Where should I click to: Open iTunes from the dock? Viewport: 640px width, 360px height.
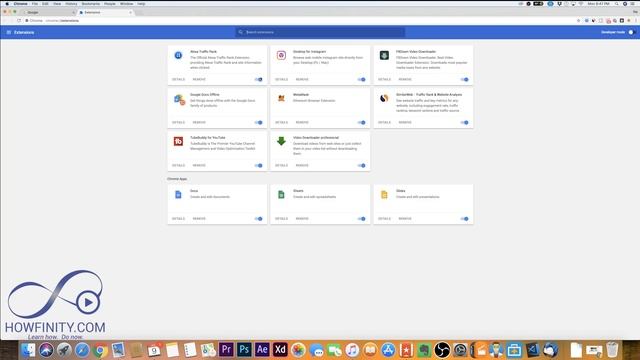point(352,350)
